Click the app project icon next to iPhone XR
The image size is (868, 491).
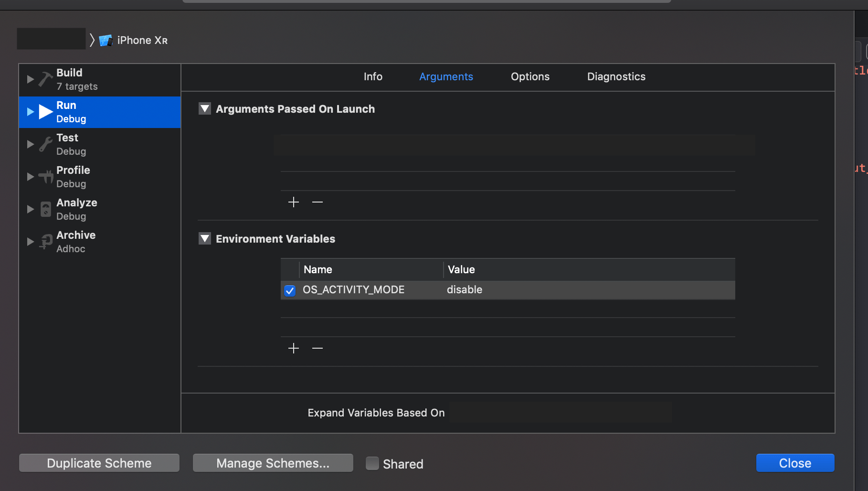pos(105,40)
